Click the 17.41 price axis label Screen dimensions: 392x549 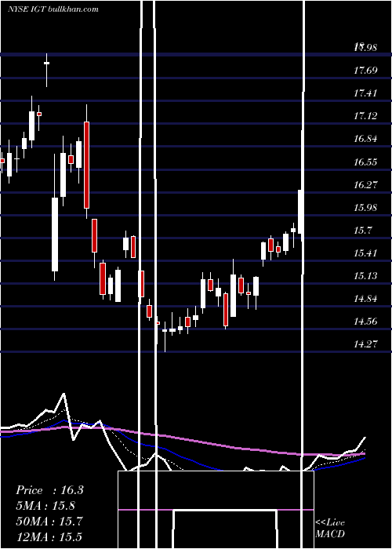pos(365,93)
